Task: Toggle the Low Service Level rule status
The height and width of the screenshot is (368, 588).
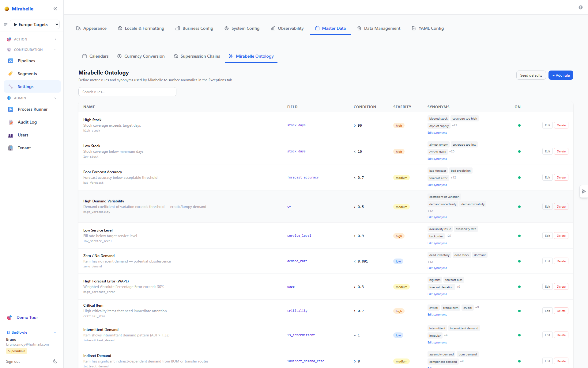Action: [519, 236]
